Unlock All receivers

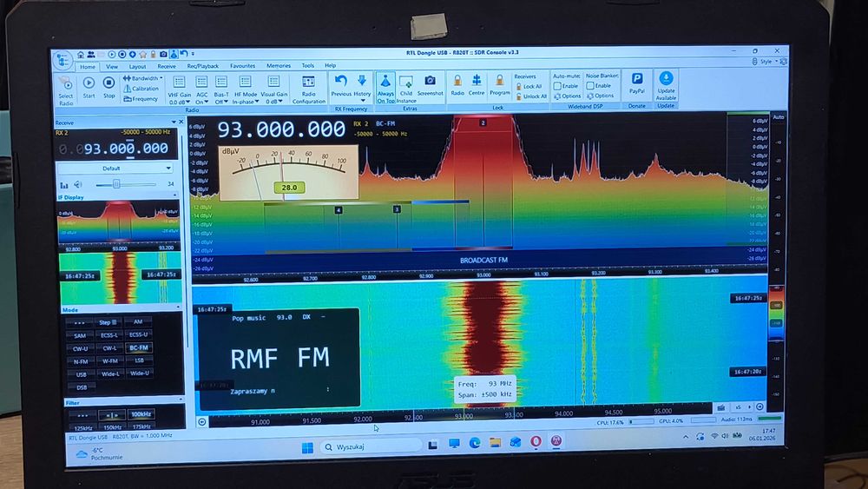coord(531,96)
